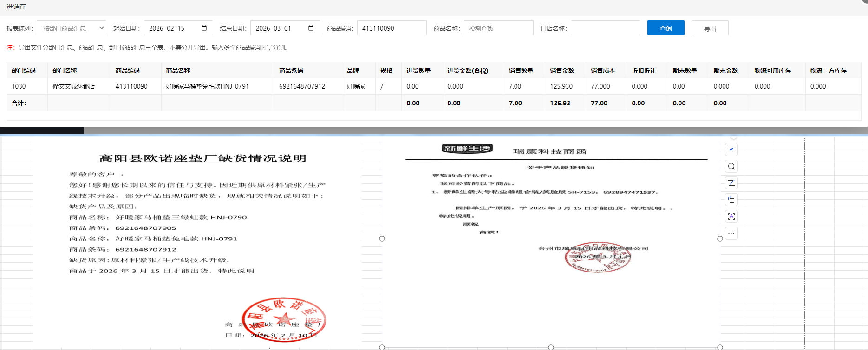Viewport: 868px width, 350px height.
Task: Click the 销售数量 column header
Action: point(521,71)
